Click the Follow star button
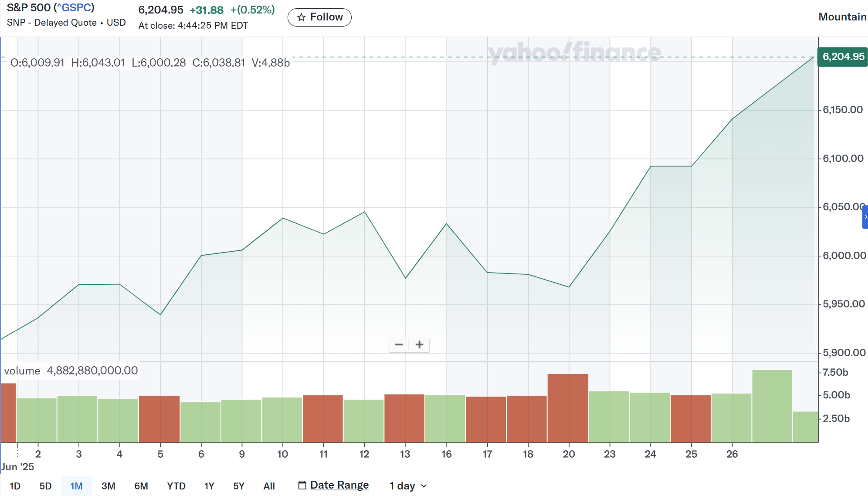Image resolution: width=868 pixels, height=496 pixels. (x=319, y=17)
